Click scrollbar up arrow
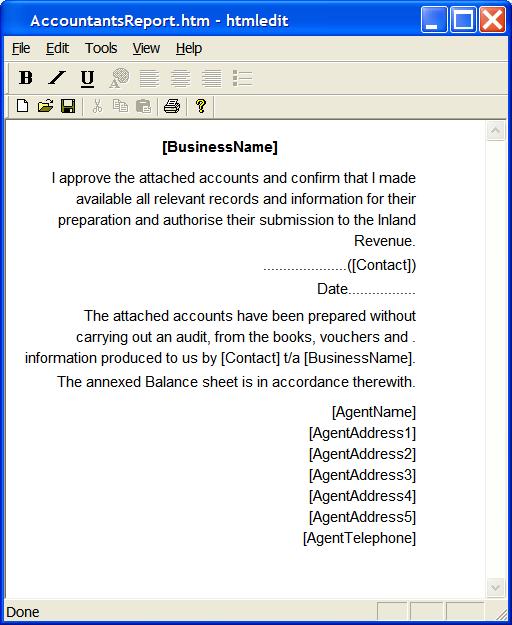 tap(495, 131)
